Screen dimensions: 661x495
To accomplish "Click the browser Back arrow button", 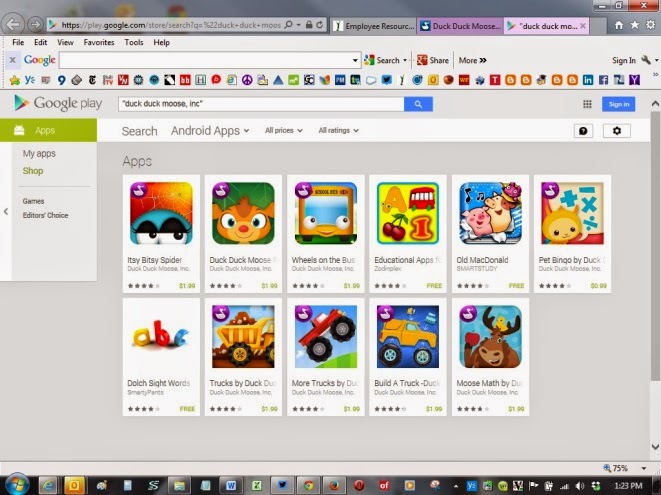I will coord(13,24).
